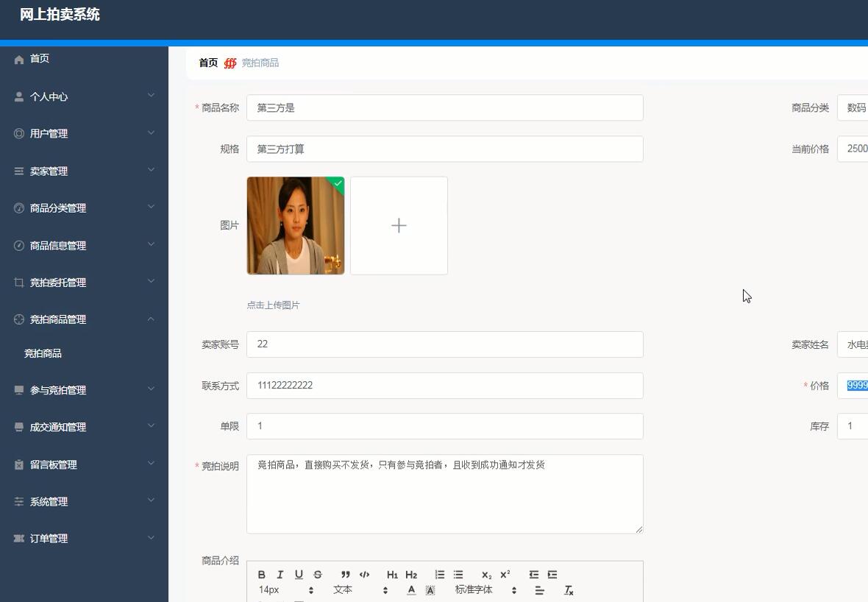Insert a blockquote in the editor
The image size is (868, 602).
click(346, 574)
